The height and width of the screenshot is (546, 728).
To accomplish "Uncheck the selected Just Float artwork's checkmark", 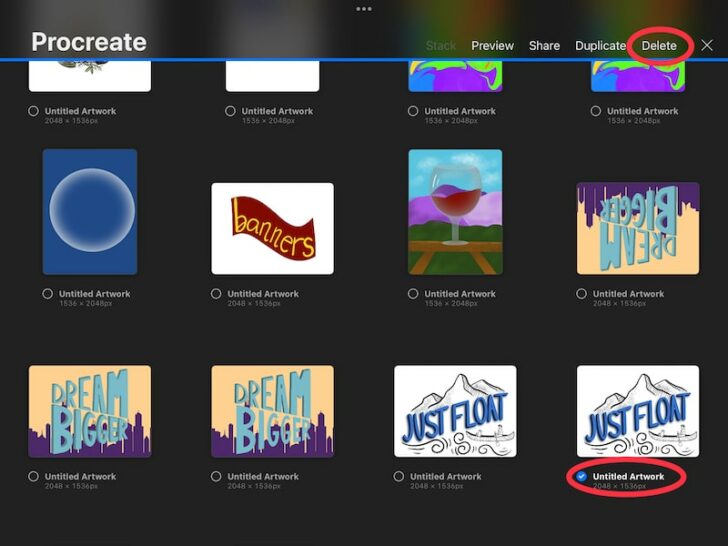I will 581,476.
